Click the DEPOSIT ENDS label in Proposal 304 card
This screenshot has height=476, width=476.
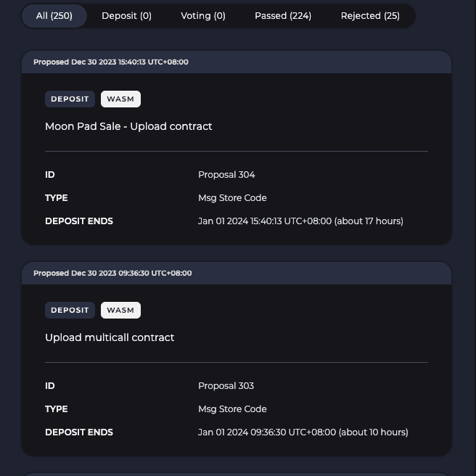click(79, 221)
